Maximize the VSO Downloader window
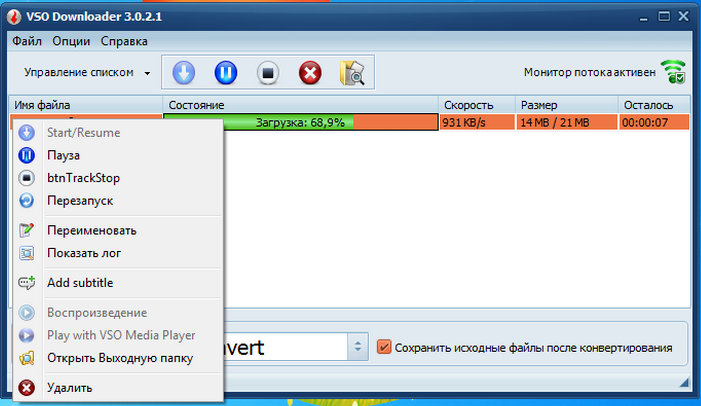The image size is (701, 406). click(x=664, y=17)
